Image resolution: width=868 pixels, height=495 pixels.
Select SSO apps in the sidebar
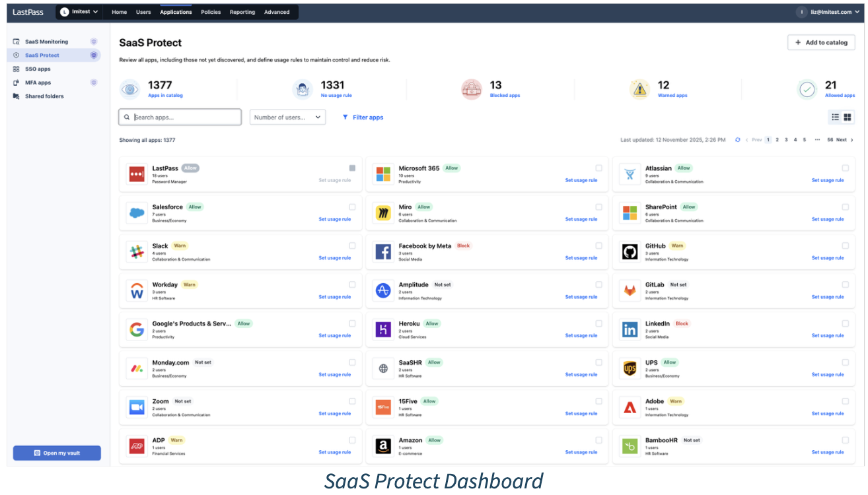38,69
